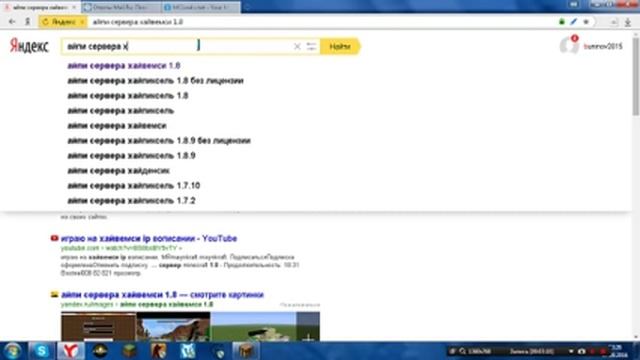The width and height of the screenshot is (640, 360).
Task: Bookmark page with the star icon
Action: coord(586,22)
